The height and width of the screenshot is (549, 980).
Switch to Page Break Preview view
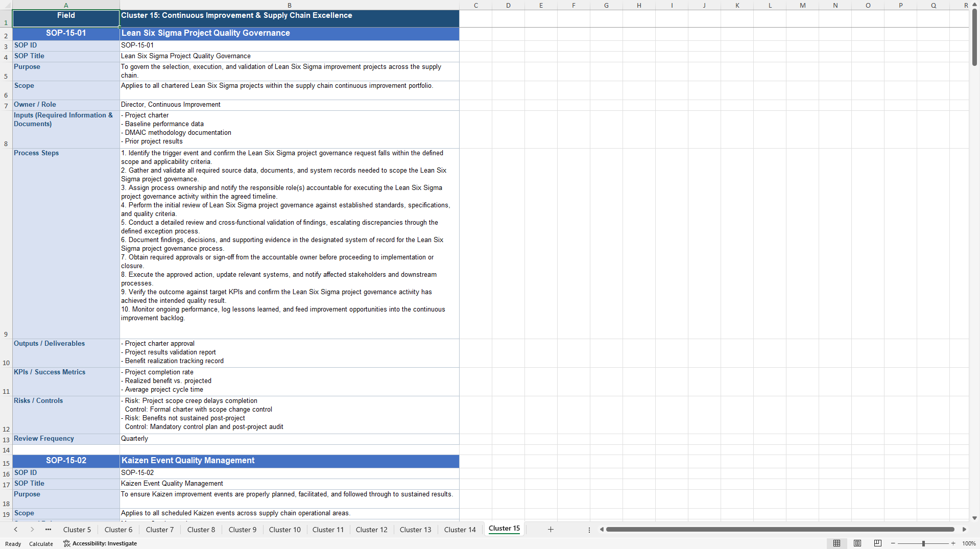pyautogui.click(x=878, y=543)
